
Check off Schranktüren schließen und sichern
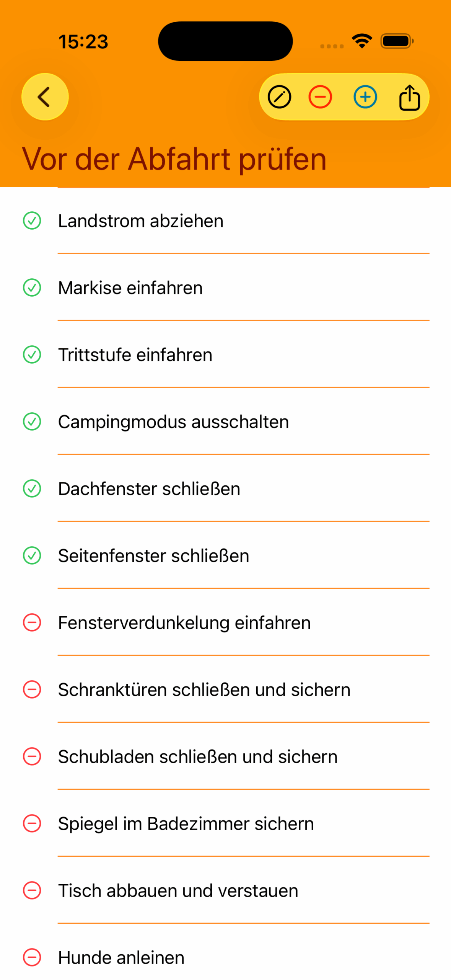pyautogui.click(x=32, y=690)
